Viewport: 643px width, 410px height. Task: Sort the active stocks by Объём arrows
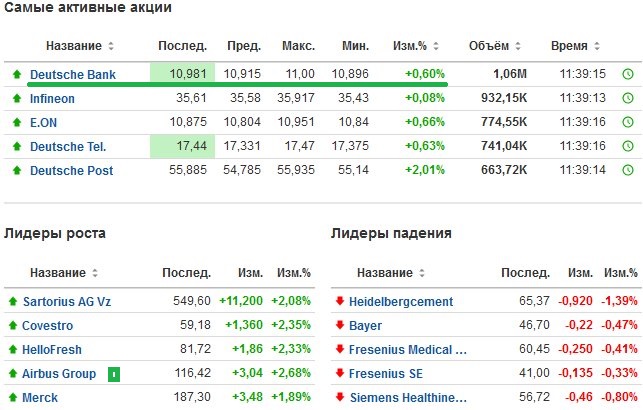coord(518,46)
